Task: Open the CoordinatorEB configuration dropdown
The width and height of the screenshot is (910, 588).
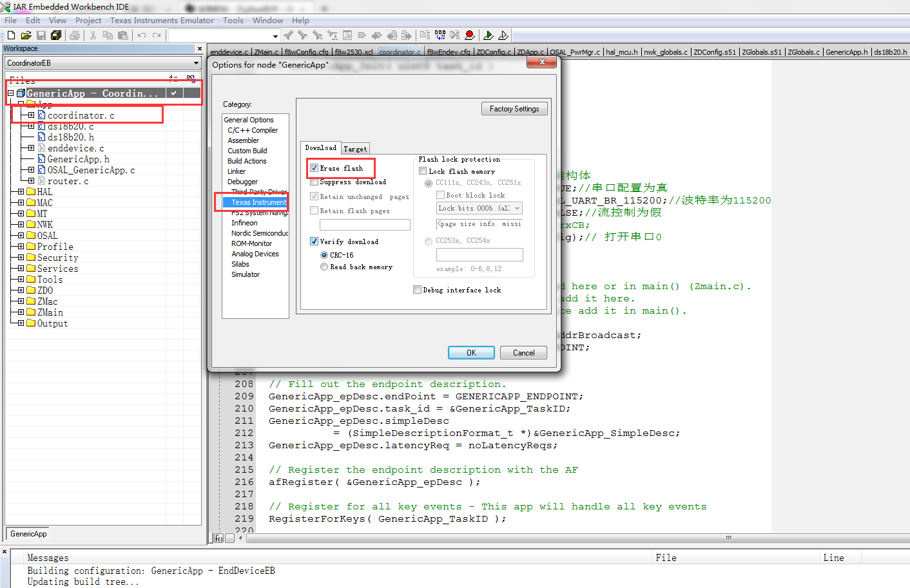Action: pyautogui.click(x=196, y=63)
